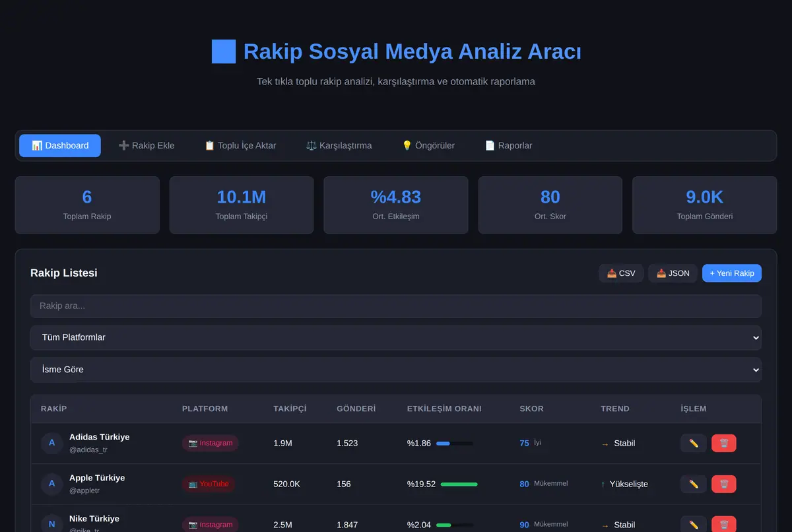This screenshot has width=792, height=532.
Task: Click the RAKİP column header
Action: tap(54, 409)
